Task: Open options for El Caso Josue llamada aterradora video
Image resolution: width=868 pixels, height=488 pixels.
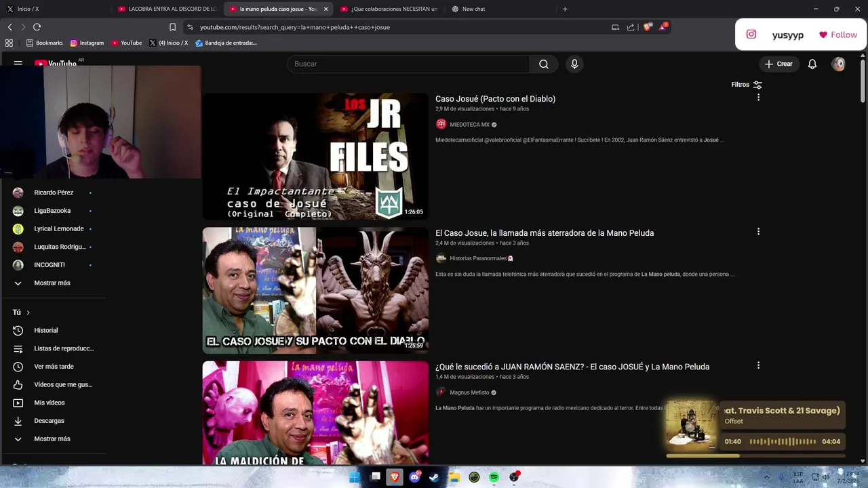Action: (x=758, y=232)
